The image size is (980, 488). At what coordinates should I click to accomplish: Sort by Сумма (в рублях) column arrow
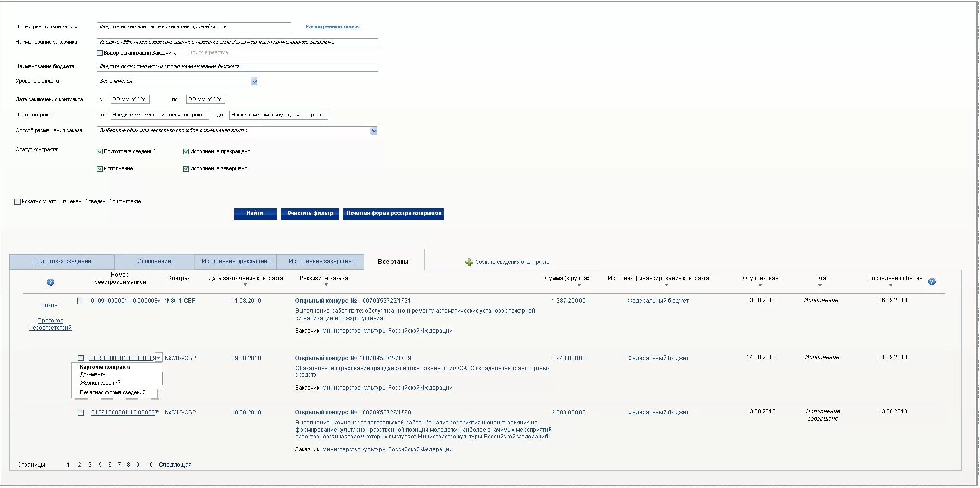click(x=579, y=285)
